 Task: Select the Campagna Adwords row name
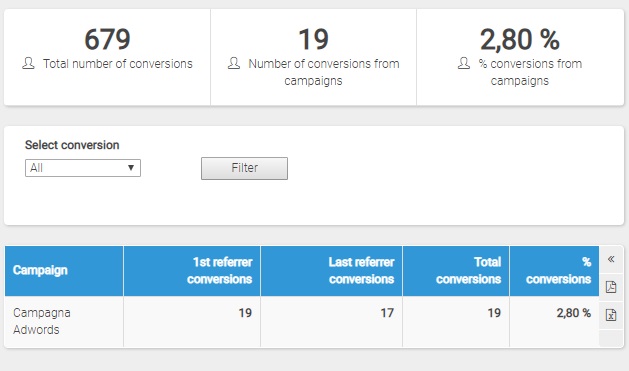[42, 321]
